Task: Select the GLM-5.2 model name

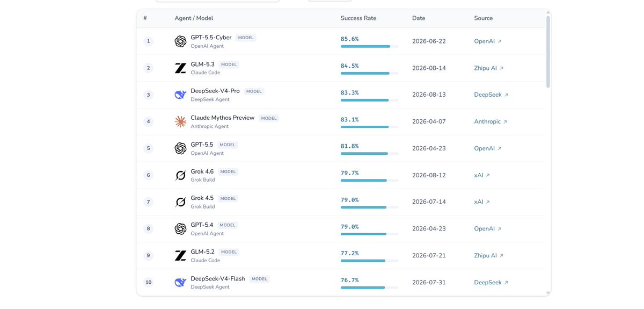Action: [x=202, y=252]
